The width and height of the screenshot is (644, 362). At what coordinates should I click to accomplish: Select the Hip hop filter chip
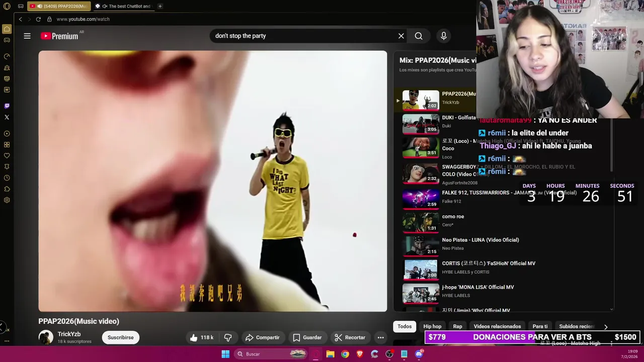(x=432, y=326)
